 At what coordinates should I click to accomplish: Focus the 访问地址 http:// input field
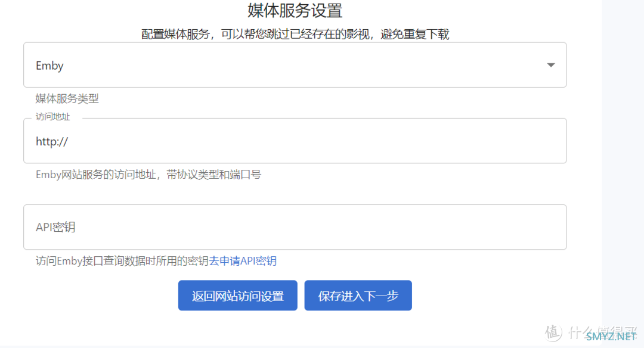pos(295,141)
